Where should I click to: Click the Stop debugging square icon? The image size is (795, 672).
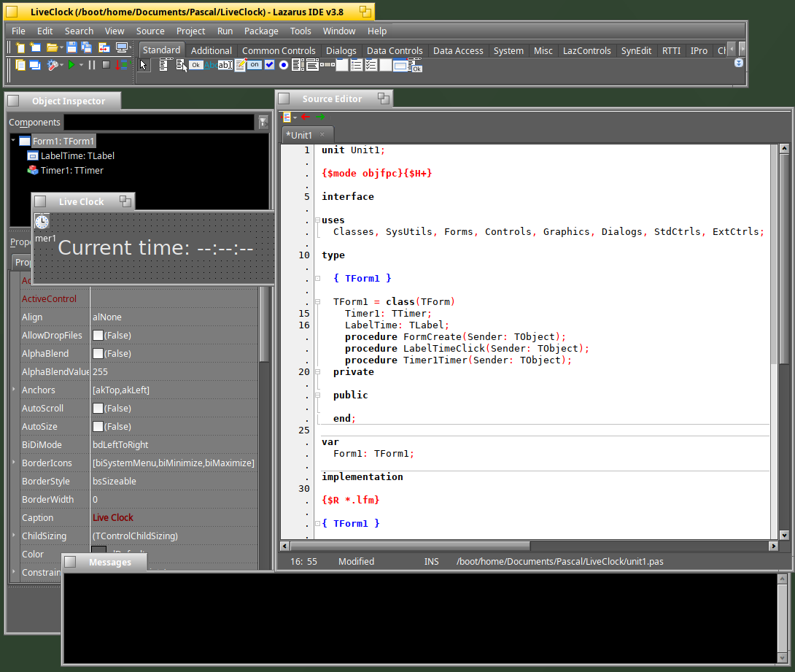click(x=106, y=65)
